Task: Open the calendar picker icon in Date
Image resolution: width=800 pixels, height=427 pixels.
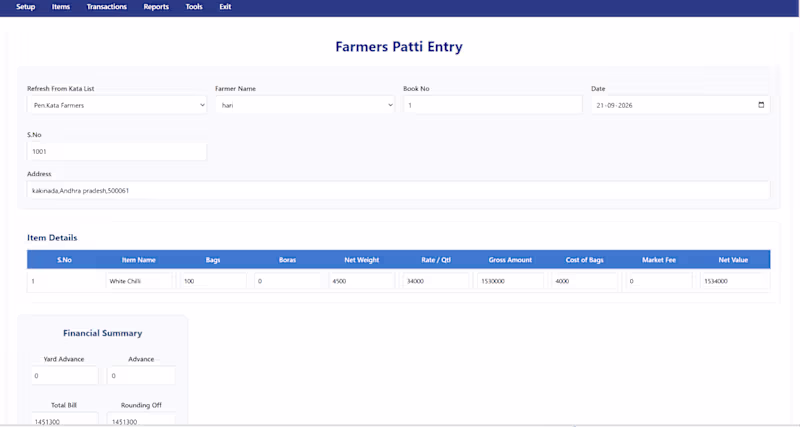Action: tap(761, 105)
